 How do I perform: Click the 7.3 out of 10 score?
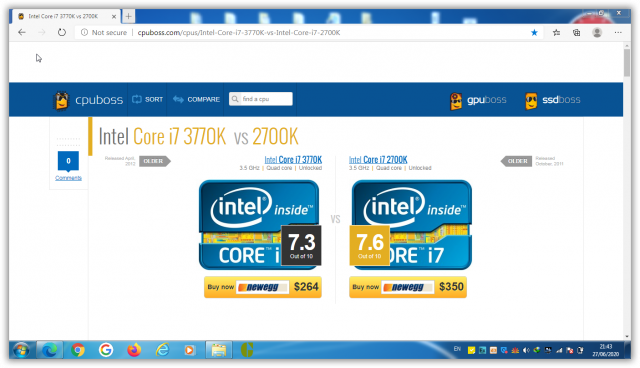coord(301,245)
